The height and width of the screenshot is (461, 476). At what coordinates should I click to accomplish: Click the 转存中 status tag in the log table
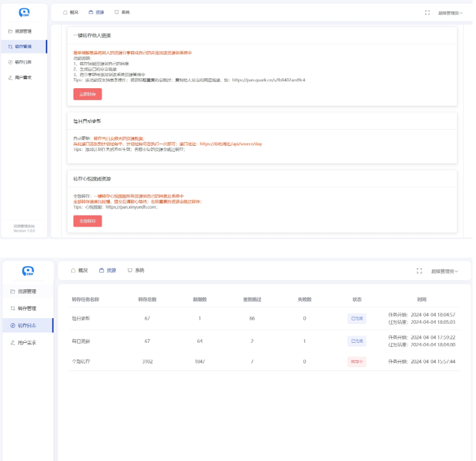(357, 361)
